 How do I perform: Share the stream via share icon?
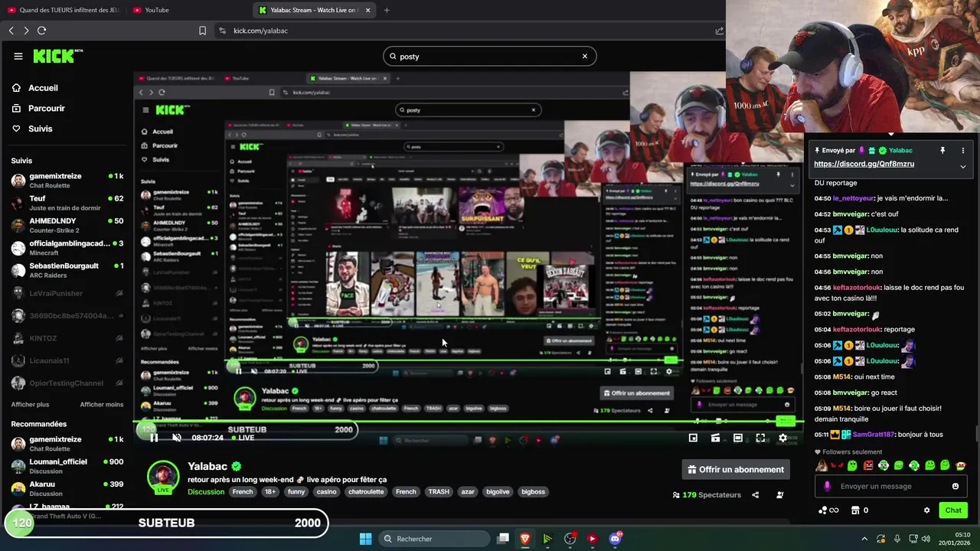(x=755, y=495)
